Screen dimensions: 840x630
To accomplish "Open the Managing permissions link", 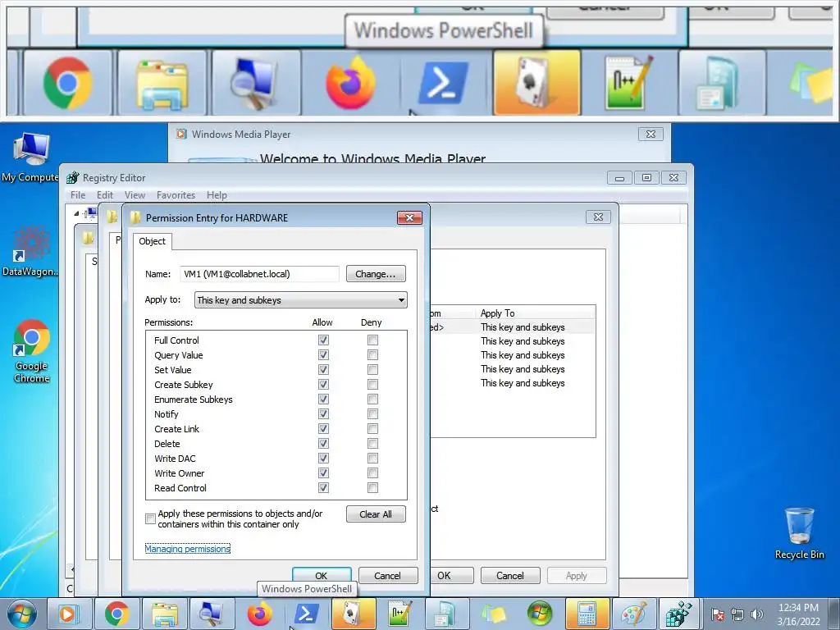I will (188, 549).
